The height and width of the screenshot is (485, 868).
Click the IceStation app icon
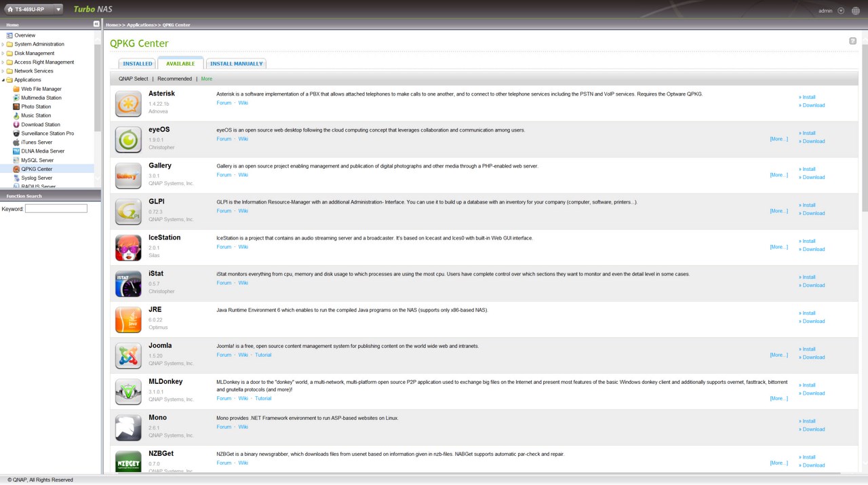click(128, 248)
